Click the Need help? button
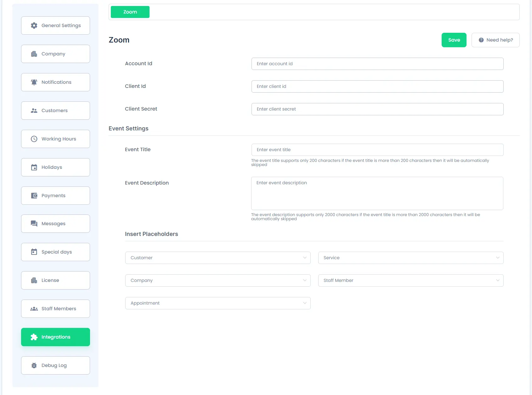Viewport: 532px width, 395px height. click(495, 40)
